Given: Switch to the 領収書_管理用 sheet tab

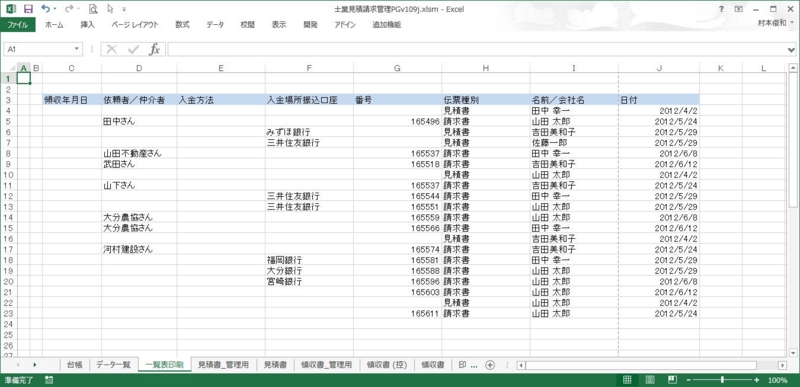Looking at the screenshot, I should pos(326,365).
